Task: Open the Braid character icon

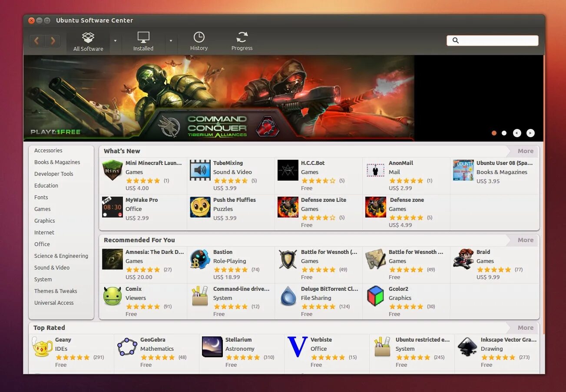Action: pyautogui.click(x=463, y=259)
